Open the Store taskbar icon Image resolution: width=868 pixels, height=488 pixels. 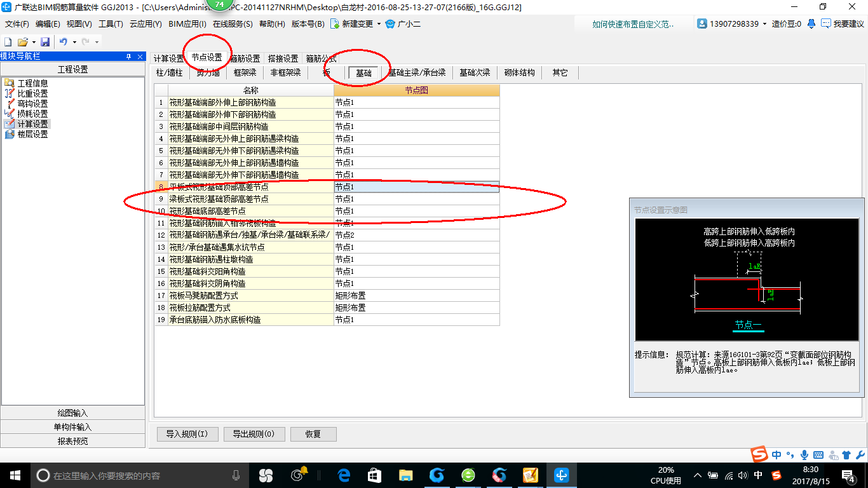374,475
